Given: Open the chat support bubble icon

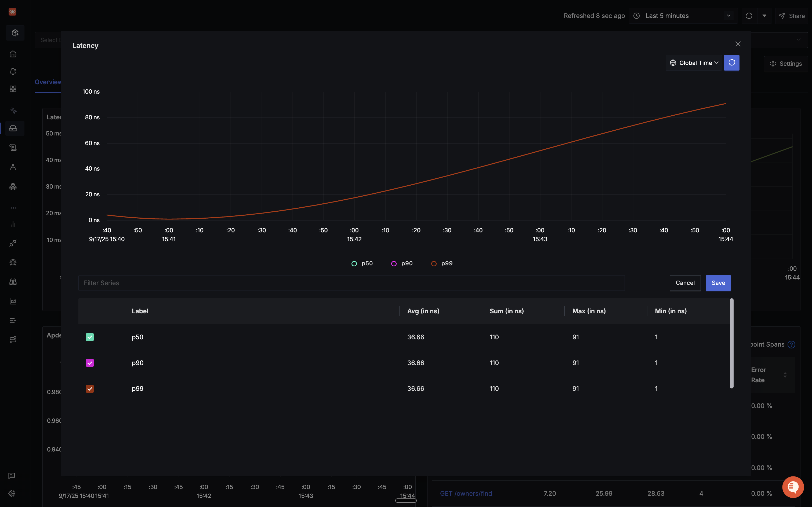Looking at the screenshot, I should tap(793, 487).
